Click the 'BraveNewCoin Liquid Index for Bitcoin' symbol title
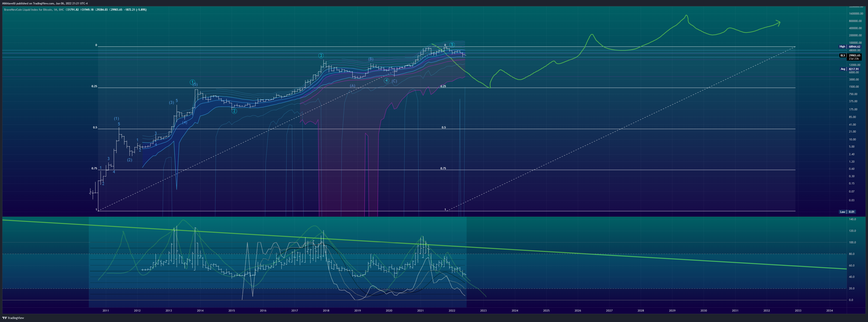 28,10
